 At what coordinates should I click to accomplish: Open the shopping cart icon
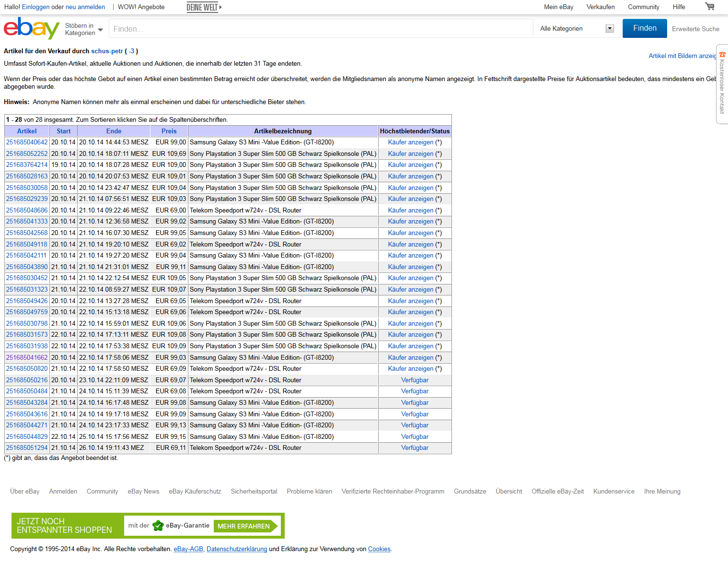tap(710, 7)
